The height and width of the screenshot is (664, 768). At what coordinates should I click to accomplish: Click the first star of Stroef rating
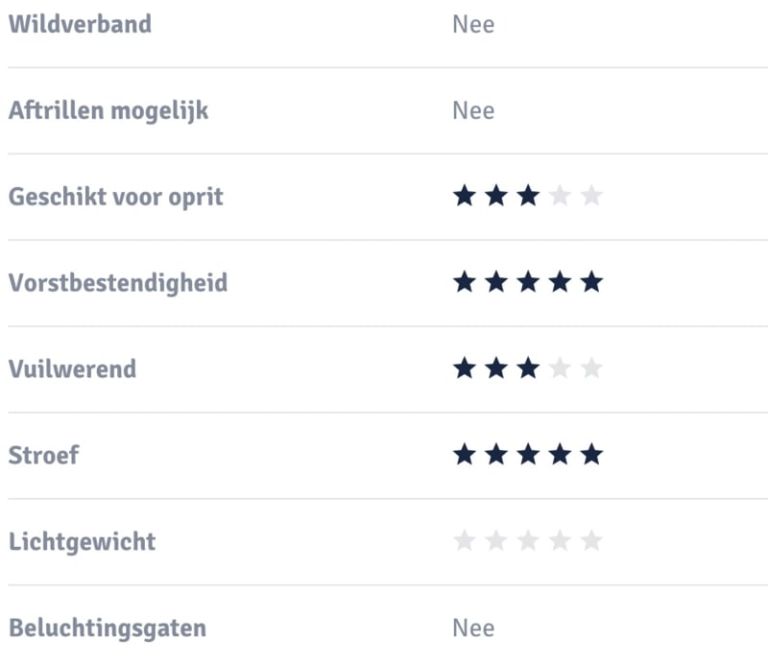click(x=464, y=455)
